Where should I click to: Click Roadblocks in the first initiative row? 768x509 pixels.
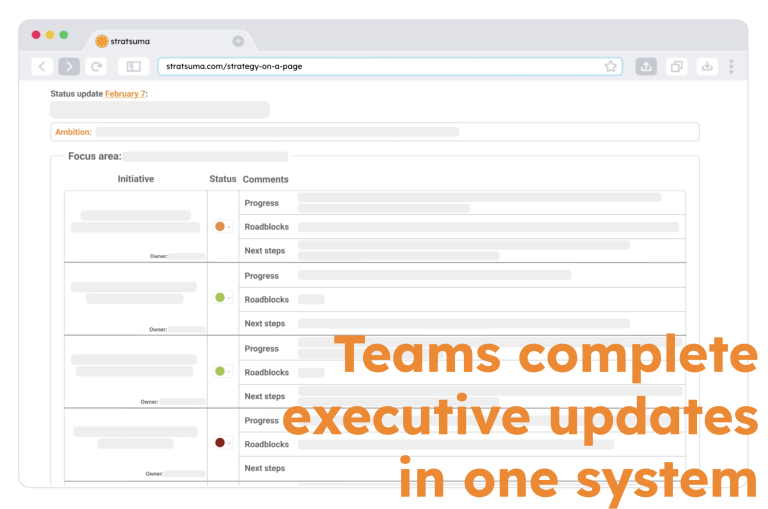coord(266,227)
